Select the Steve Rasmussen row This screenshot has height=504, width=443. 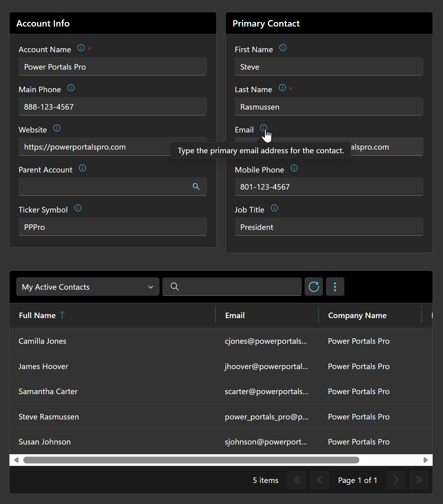pyautogui.click(x=221, y=417)
